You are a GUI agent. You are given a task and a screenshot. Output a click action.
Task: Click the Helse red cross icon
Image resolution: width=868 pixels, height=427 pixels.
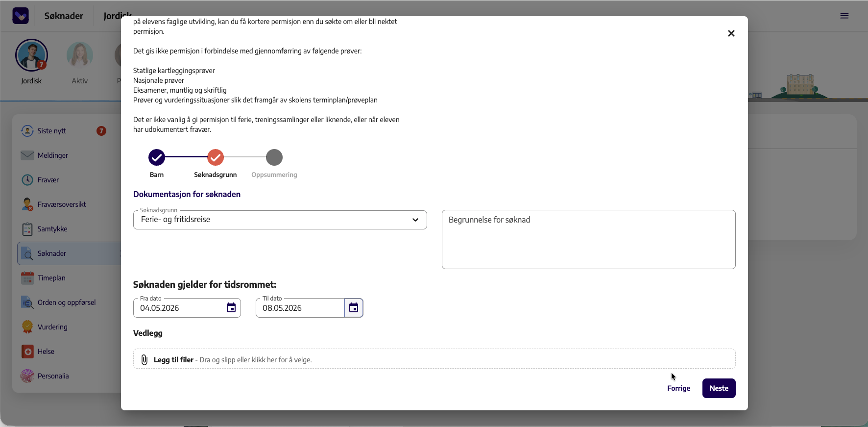pos(27,352)
